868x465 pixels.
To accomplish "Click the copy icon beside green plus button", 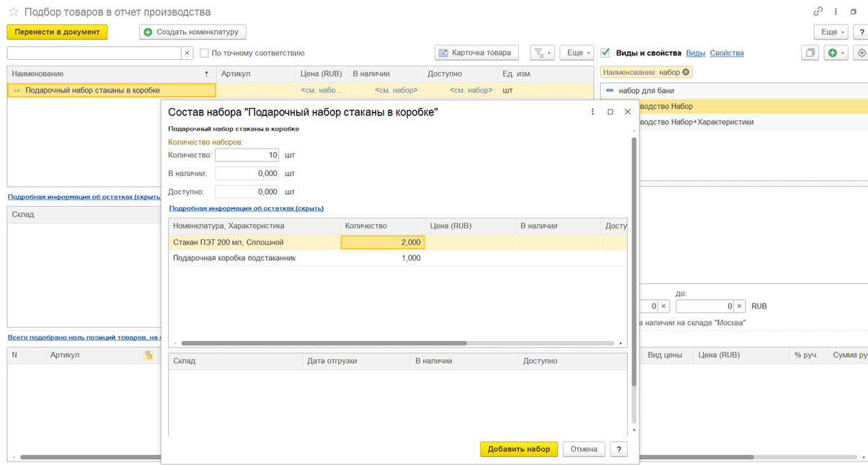I will 810,53.
